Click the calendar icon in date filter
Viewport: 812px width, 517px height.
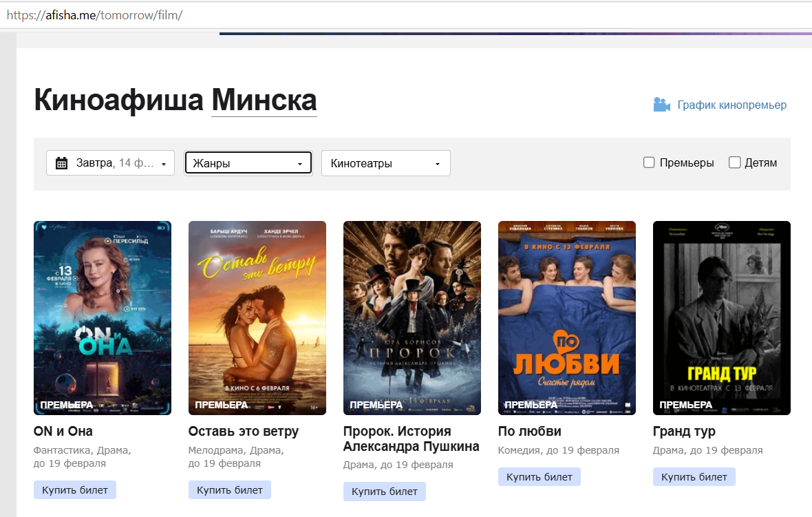tap(62, 162)
